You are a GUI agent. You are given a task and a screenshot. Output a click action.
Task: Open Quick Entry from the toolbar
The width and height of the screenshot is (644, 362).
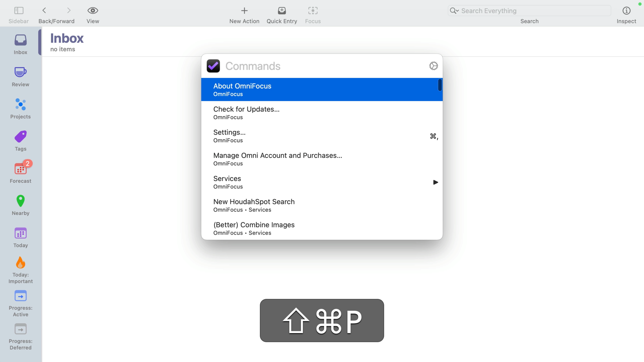(282, 11)
